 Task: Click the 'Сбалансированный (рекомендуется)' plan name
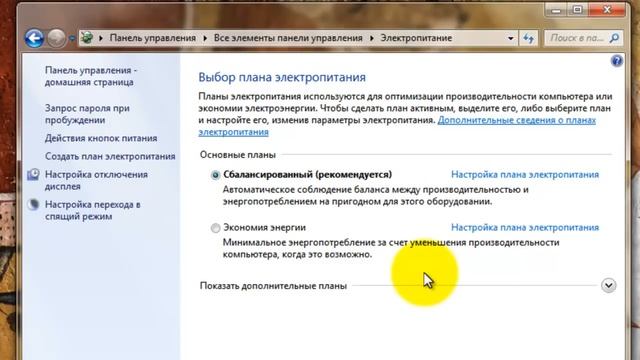pos(307,174)
